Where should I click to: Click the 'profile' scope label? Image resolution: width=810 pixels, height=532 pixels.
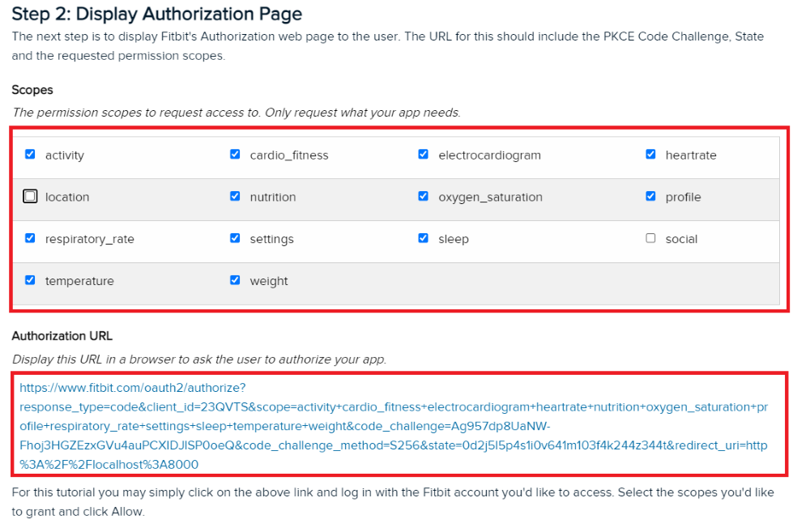pyautogui.click(x=683, y=198)
